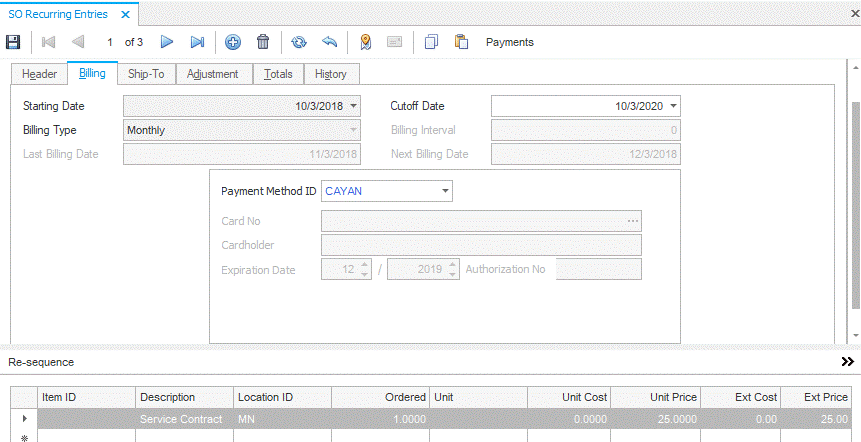View the History tab
The height and width of the screenshot is (442, 861).
pyautogui.click(x=331, y=74)
